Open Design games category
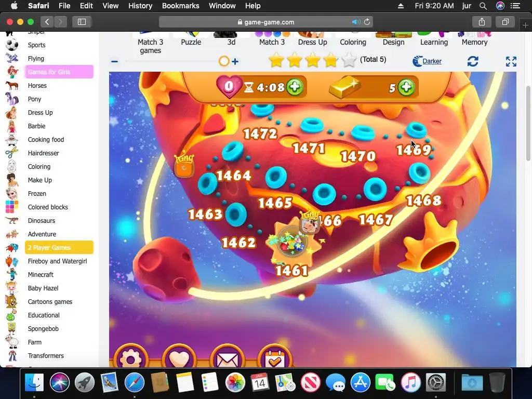532x399 pixels. pyautogui.click(x=394, y=42)
